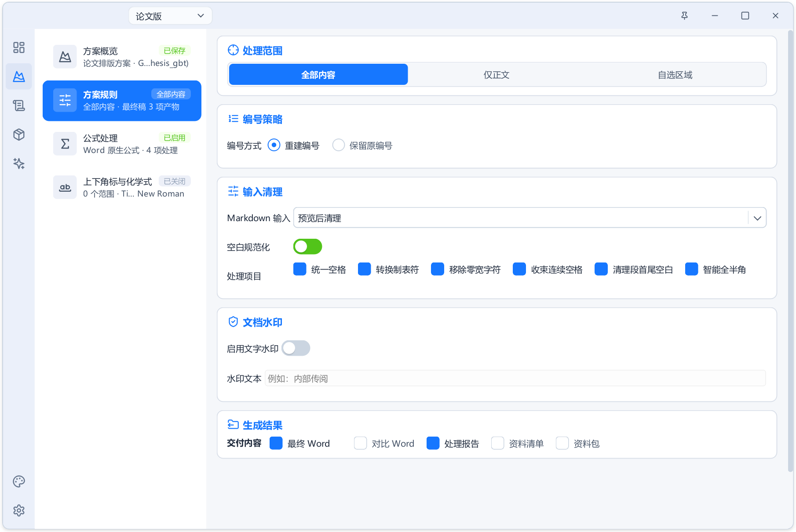This screenshot has width=796, height=532.
Task: Click the 交付内容 label
Action: [244, 443]
